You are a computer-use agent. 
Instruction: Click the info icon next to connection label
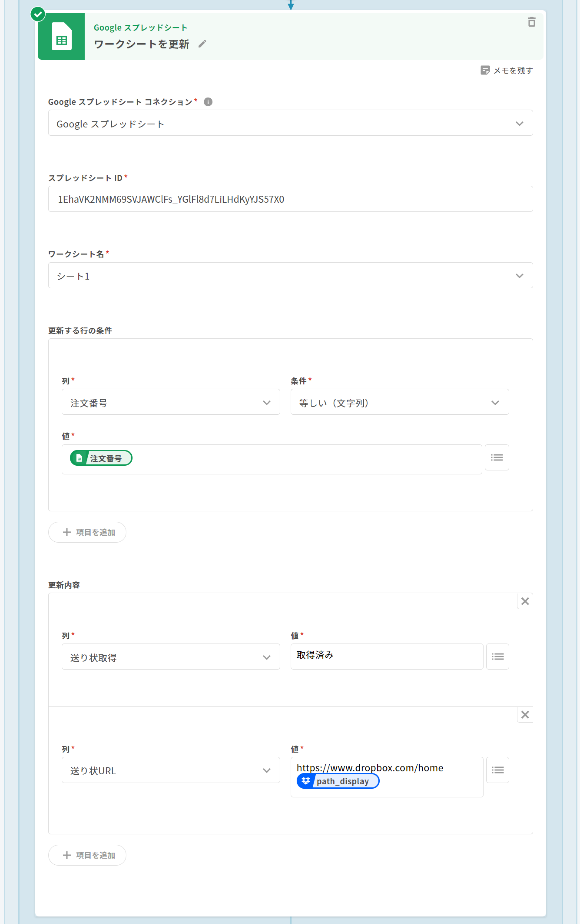(x=208, y=102)
